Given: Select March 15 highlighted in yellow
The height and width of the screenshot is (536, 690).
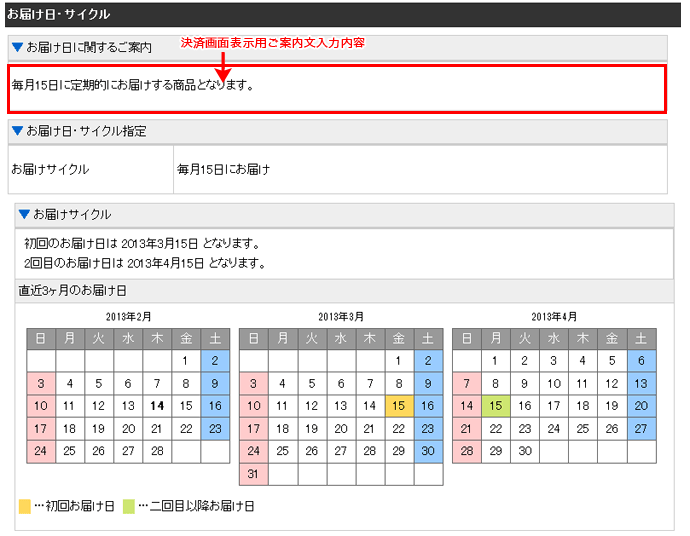Looking at the screenshot, I should [x=398, y=406].
